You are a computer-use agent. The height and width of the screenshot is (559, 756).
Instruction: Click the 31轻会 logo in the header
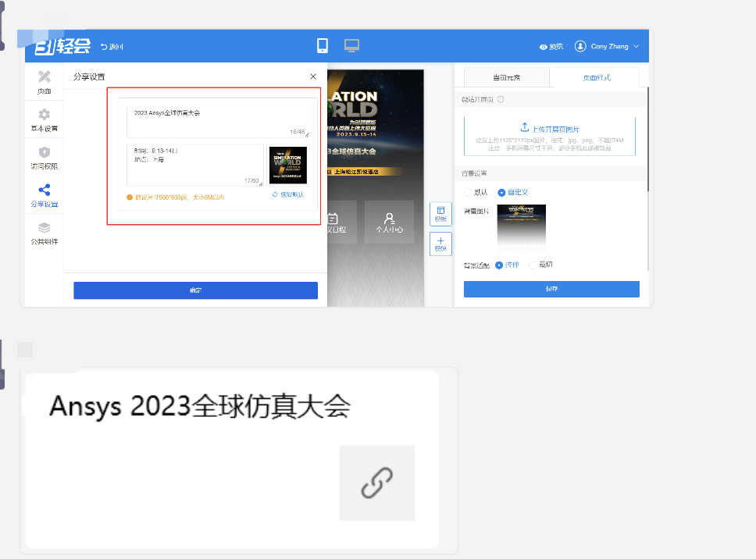pos(62,46)
